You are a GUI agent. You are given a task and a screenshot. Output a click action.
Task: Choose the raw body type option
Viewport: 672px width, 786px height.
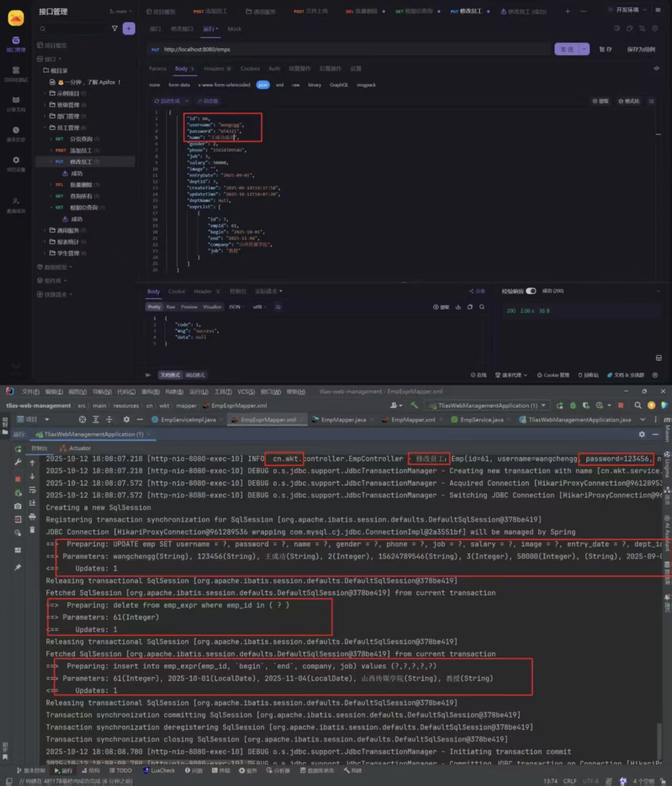[x=296, y=85]
